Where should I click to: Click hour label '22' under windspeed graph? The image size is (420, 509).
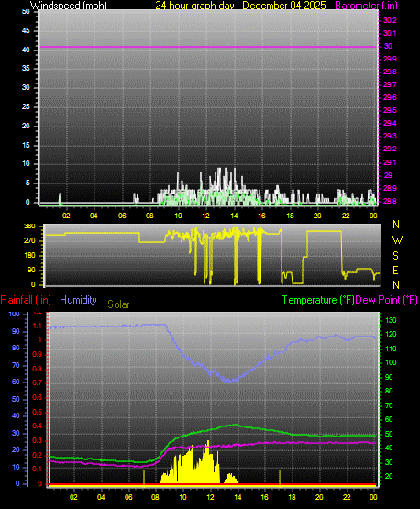(x=346, y=216)
